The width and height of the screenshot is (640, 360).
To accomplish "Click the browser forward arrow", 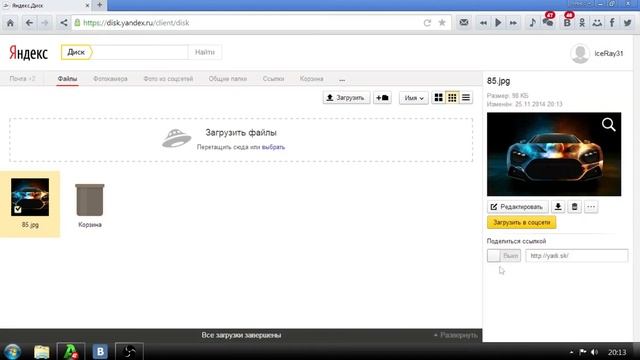I will point(45,23).
